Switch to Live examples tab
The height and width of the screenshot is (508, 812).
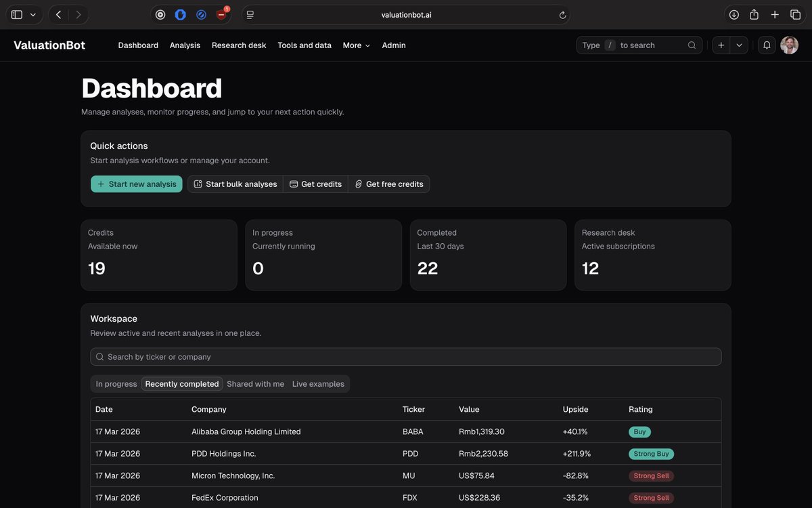(x=318, y=384)
